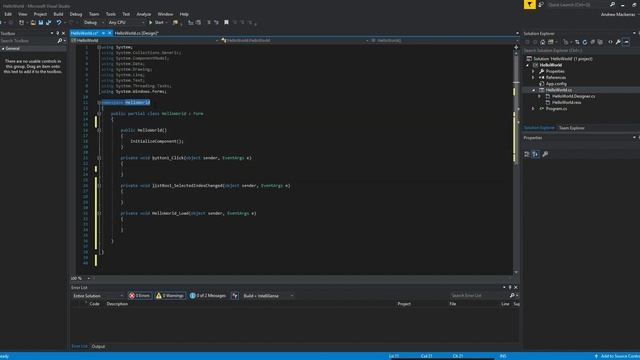
Task: Open the editor zoom 100 % dropdown
Action: coord(89,278)
